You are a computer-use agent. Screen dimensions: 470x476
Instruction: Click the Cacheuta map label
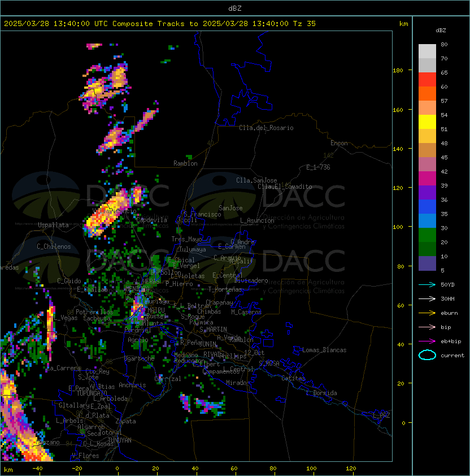[97, 318]
